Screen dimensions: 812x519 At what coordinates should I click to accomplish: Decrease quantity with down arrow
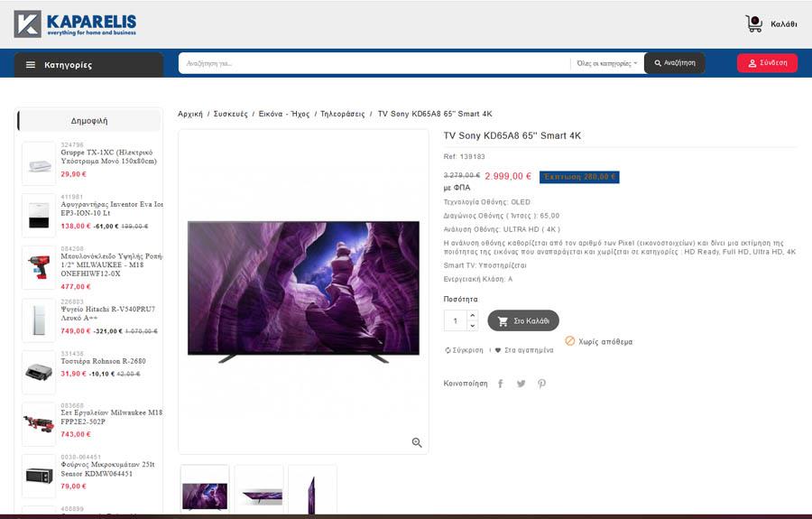(472, 326)
